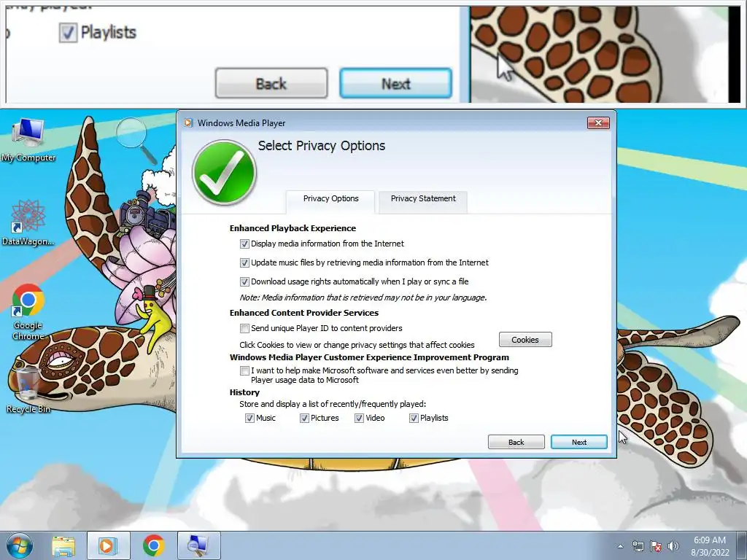747x560 pixels.
Task: Select Windows Media Player taskbar button
Action: click(x=108, y=545)
